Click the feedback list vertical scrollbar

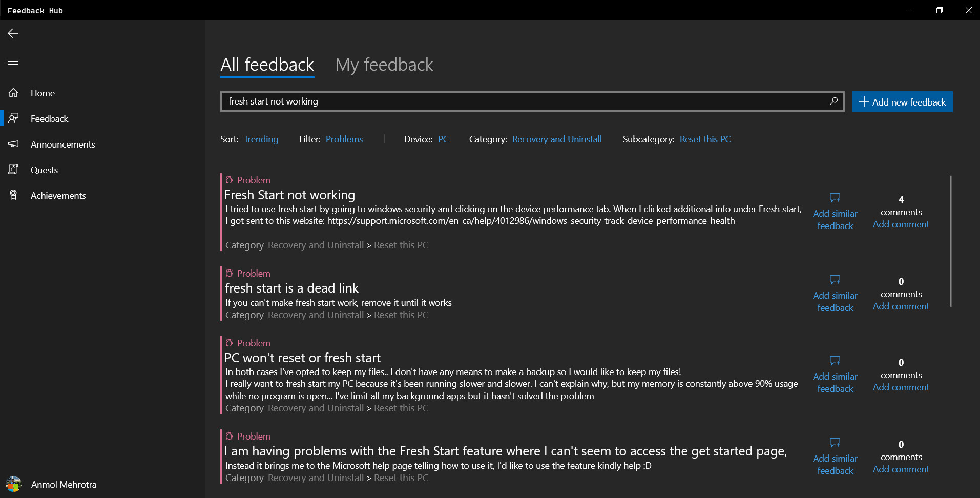pyautogui.click(x=951, y=241)
